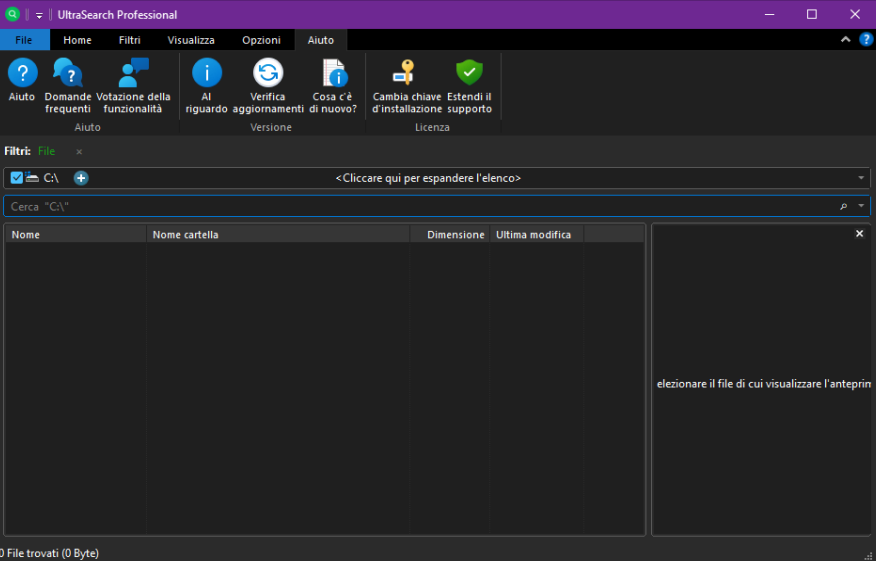Expand the drive list dropdown arrow

[x=861, y=178]
